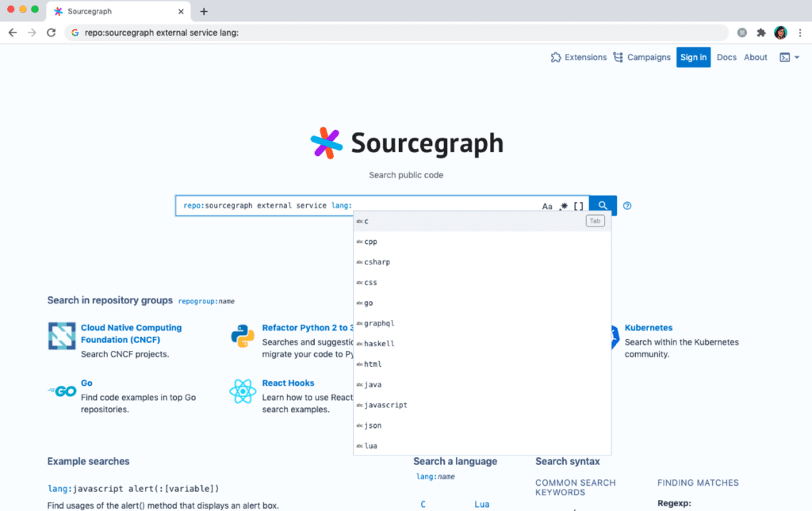
Task: Click the Extensions puzzle-piece icon
Action: point(556,57)
